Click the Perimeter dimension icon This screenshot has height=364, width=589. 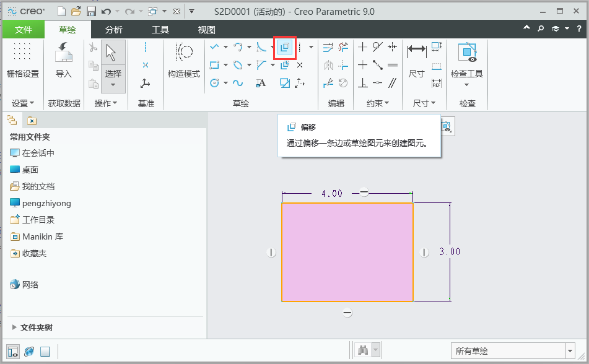pos(437,47)
